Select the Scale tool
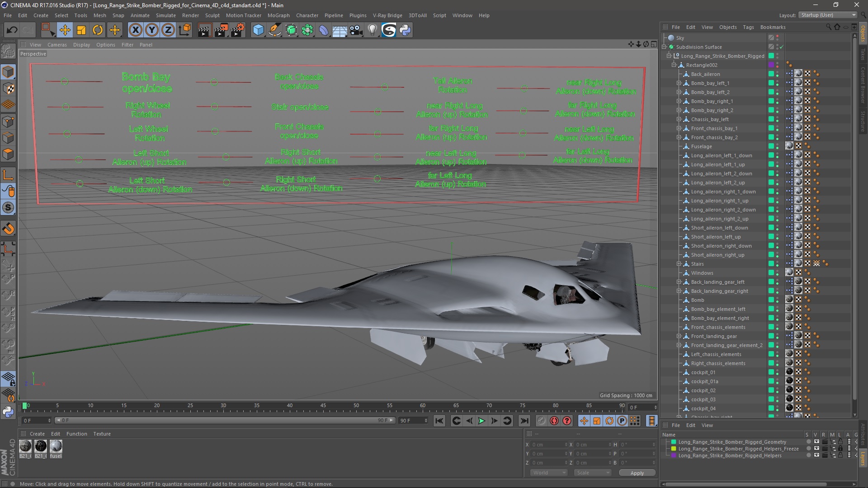868x488 pixels. (81, 30)
